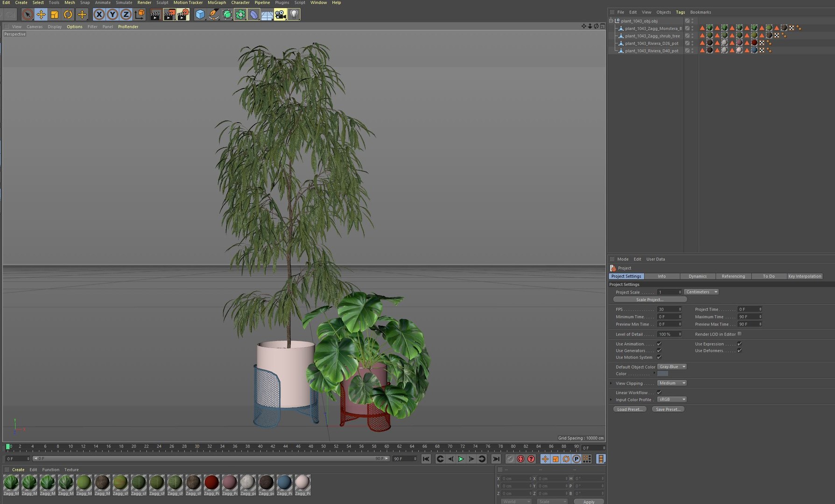835x504 pixels.
Task: Open the Character menu
Action: pos(240,3)
